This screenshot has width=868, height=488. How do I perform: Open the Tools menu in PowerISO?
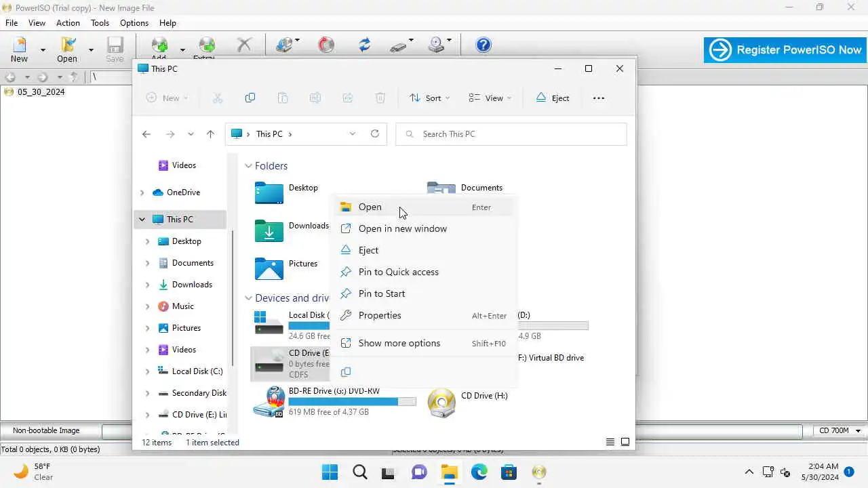[100, 22]
